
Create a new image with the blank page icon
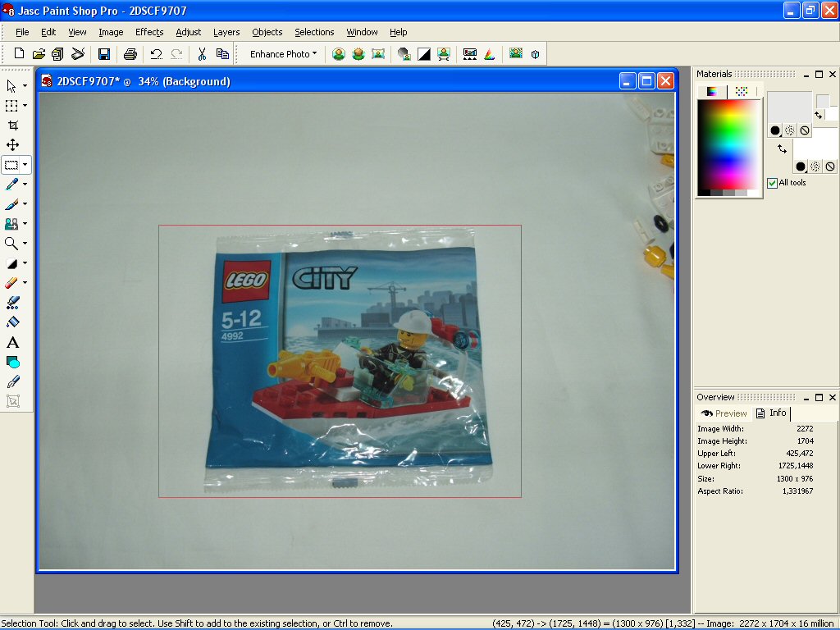20,53
